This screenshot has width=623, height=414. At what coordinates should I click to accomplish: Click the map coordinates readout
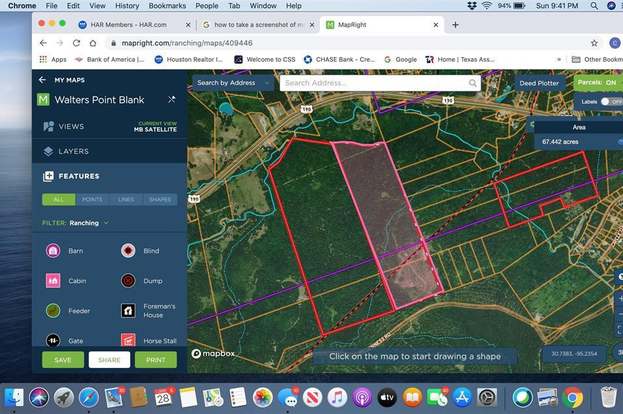(x=574, y=354)
